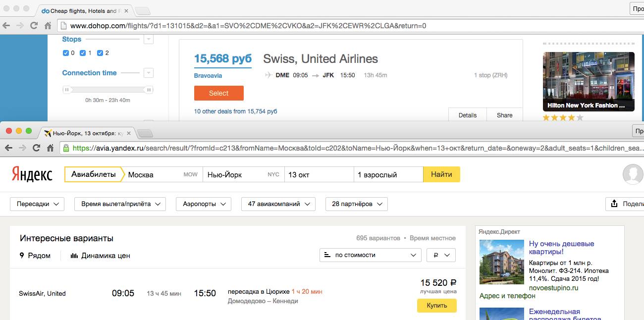
Task: Click the home icon in Dohop window
Action: 48,26
